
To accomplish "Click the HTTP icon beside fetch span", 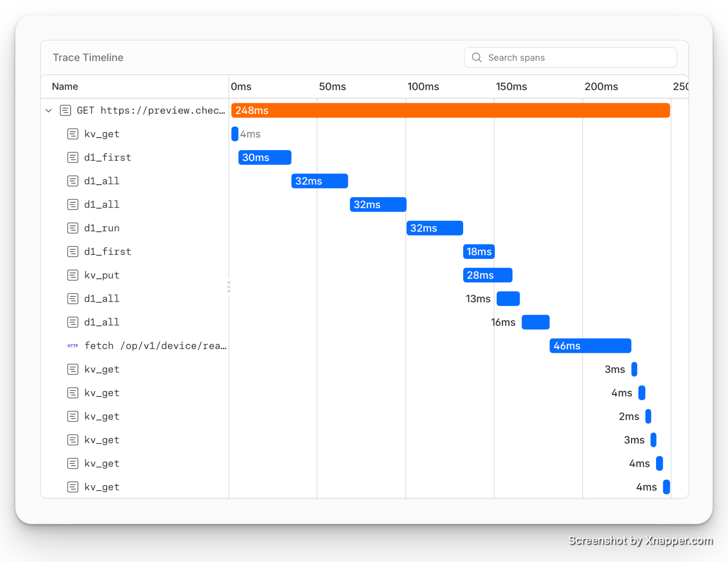I will 72,346.
